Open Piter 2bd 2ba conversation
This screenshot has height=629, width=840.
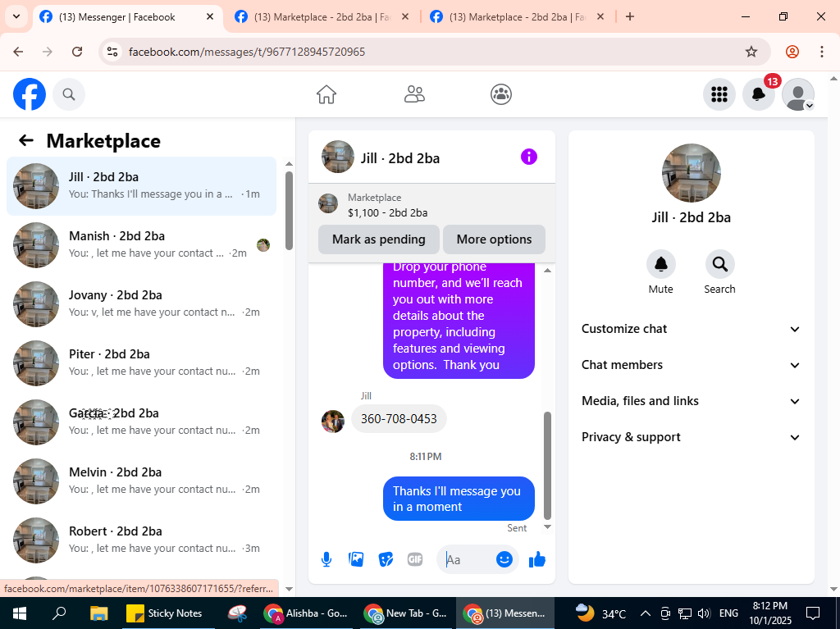(x=141, y=362)
